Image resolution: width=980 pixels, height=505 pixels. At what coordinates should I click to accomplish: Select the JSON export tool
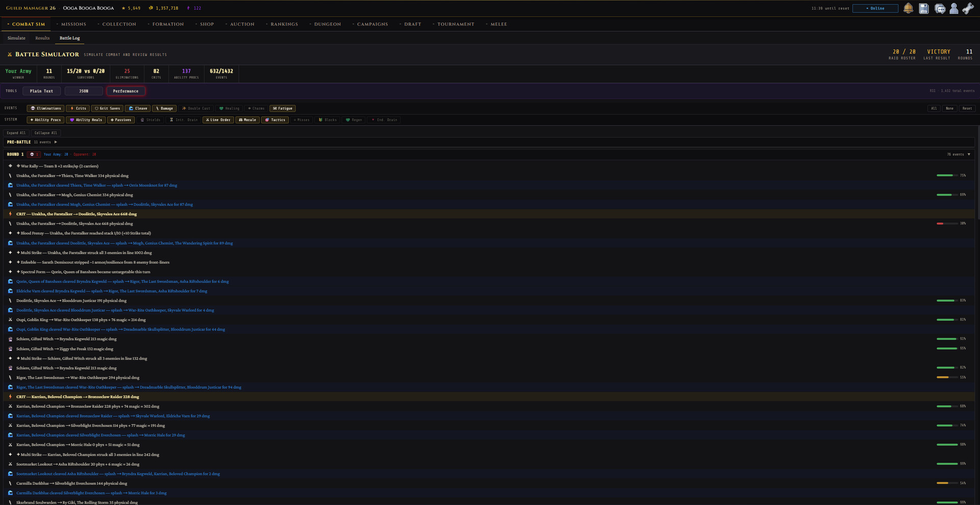(83, 91)
